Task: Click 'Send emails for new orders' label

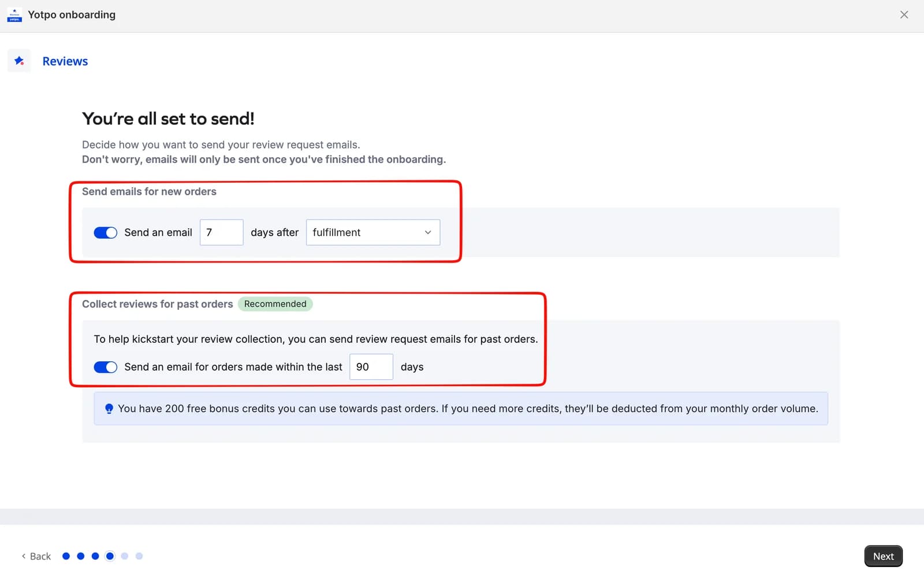Action: pyautogui.click(x=149, y=191)
